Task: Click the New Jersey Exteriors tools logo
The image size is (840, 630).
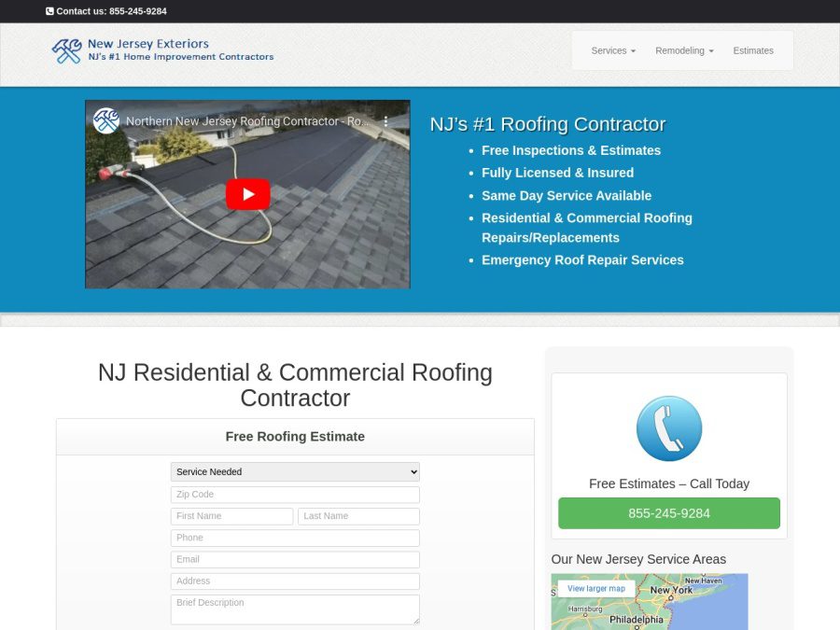Action: click(67, 50)
